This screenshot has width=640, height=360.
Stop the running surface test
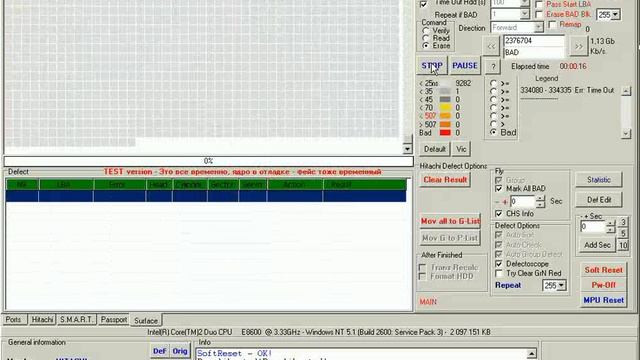point(432,66)
